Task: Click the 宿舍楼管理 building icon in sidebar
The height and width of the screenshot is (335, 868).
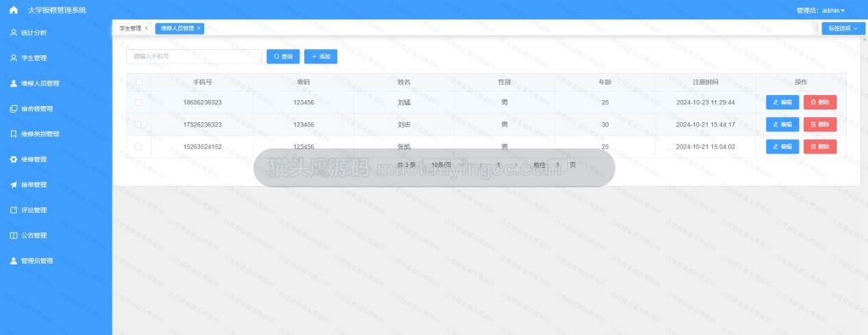Action: (14, 109)
